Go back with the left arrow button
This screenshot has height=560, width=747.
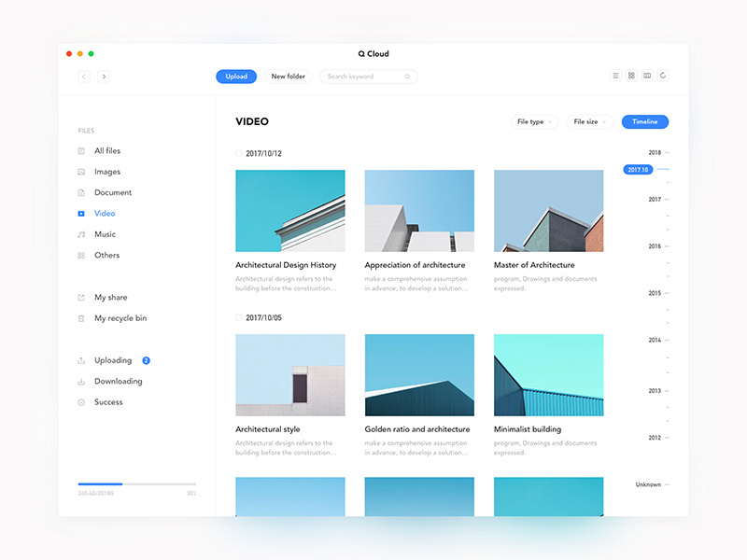click(84, 77)
